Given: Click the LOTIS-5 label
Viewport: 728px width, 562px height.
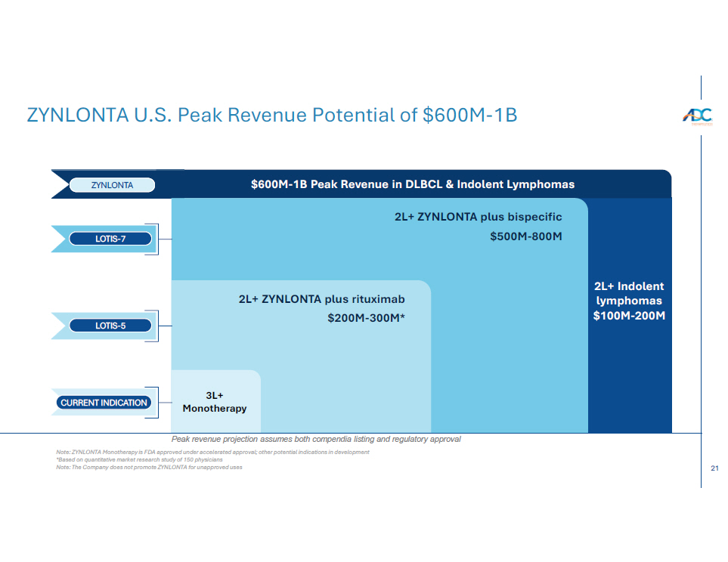Looking at the screenshot, I should (x=110, y=326).
